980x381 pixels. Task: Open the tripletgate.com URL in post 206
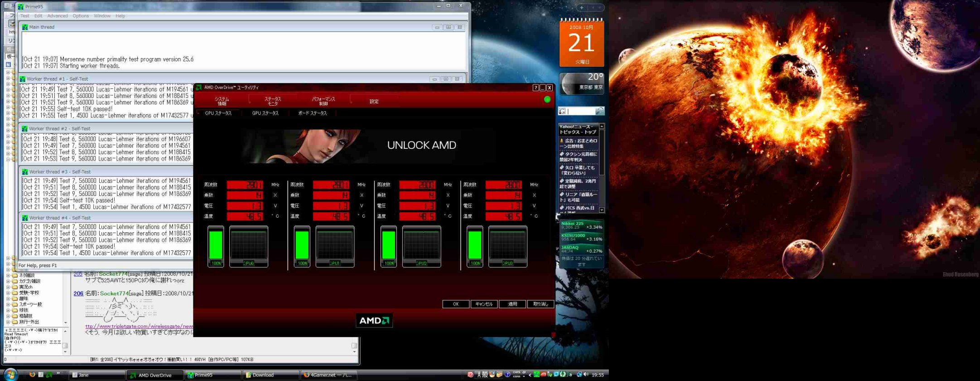click(139, 326)
